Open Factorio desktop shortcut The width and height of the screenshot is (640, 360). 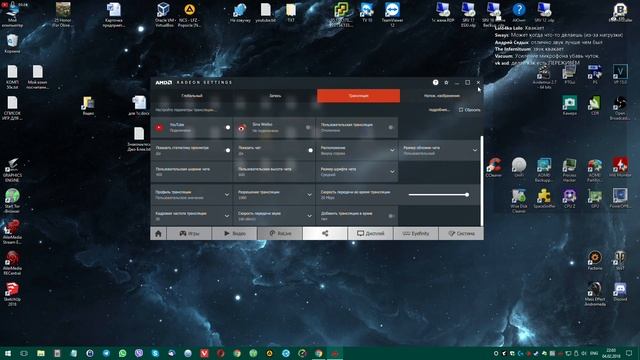click(595, 261)
